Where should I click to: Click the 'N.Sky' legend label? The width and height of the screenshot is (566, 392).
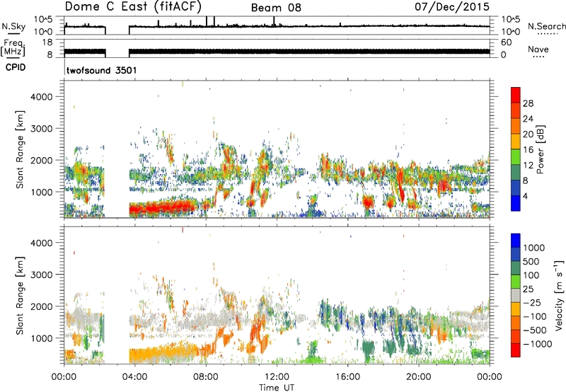[x=13, y=26]
